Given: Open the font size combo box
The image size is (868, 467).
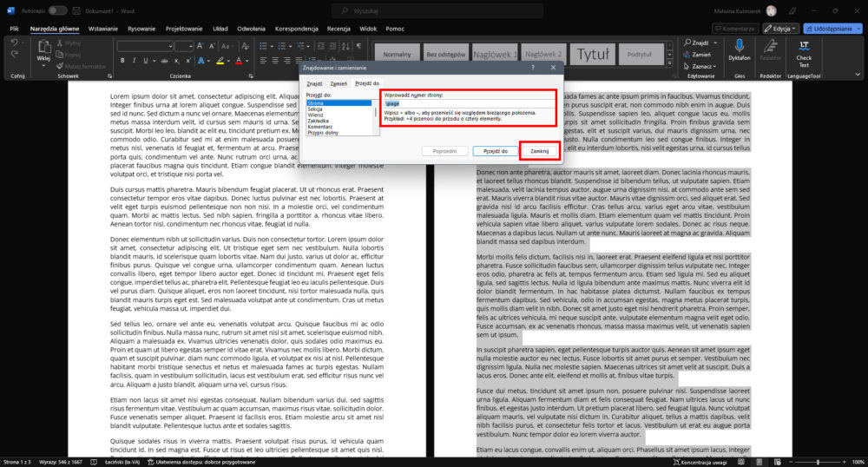Looking at the screenshot, I should point(184,47).
